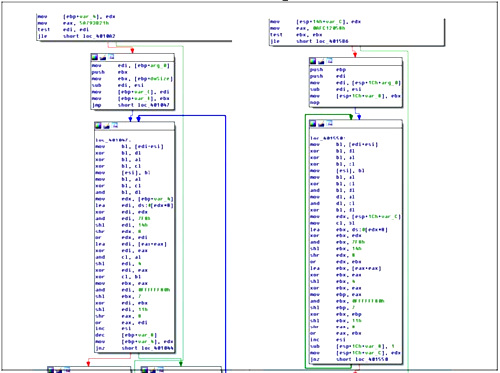Click the 'lea edi, [eax+eax]' instruction
The width and height of the screenshot is (500, 373).
point(131,244)
